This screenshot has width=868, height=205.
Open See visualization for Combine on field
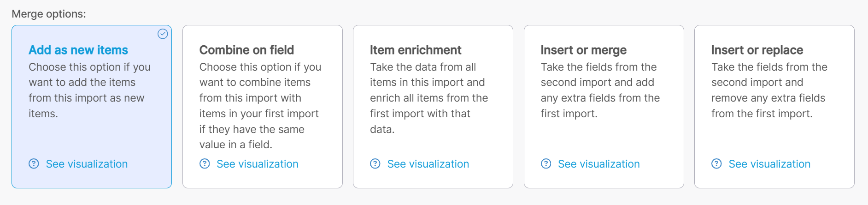pyautogui.click(x=258, y=164)
